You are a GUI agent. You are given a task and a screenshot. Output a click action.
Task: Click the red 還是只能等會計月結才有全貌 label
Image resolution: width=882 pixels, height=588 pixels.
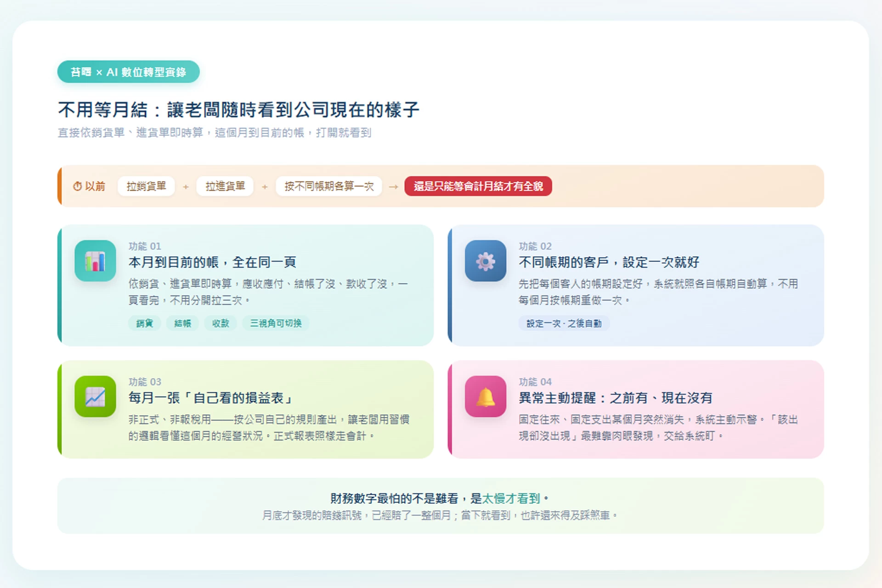pos(478,186)
